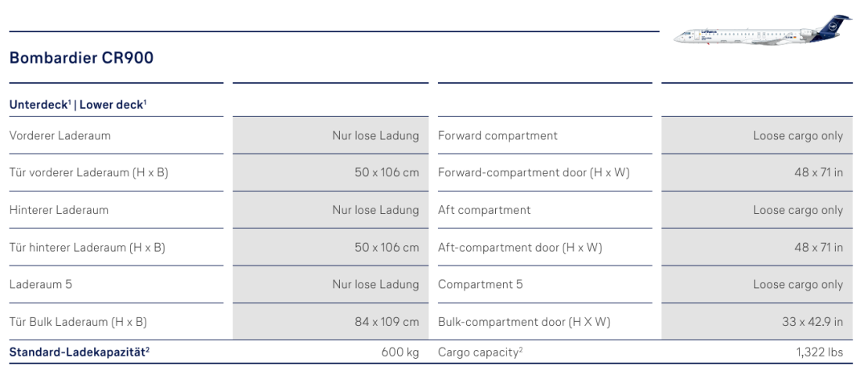Click the Forward compartment label
This screenshot has width=868, height=387.
[497, 136]
